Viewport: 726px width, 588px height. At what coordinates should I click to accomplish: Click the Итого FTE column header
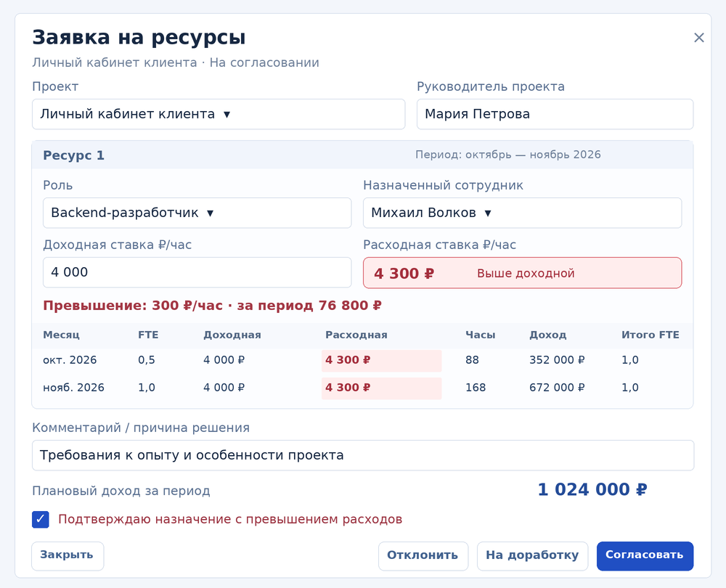pos(650,335)
